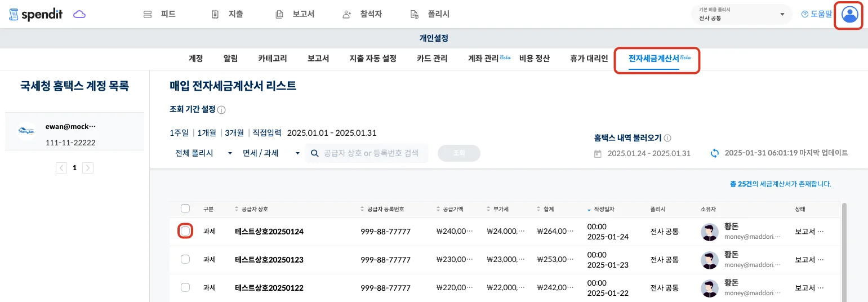The width and height of the screenshot is (868, 302).
Task: Click owner avatar in 테스트상호20250124 row
Action: pyautogui.click(x=710, y=232)
